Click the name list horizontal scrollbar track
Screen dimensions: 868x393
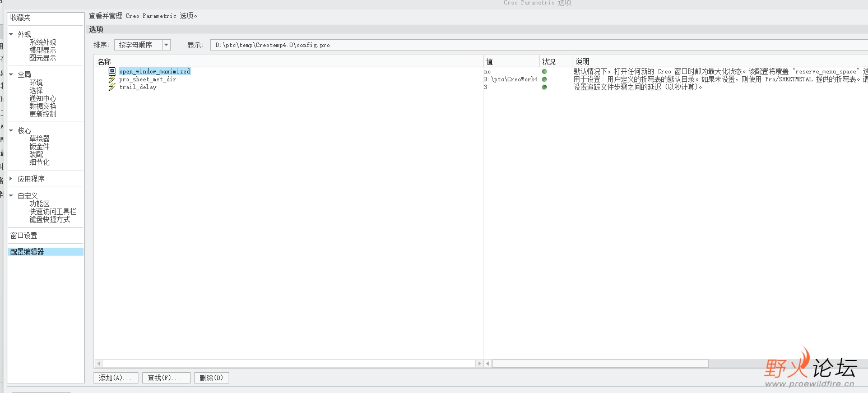click(289, 363)
